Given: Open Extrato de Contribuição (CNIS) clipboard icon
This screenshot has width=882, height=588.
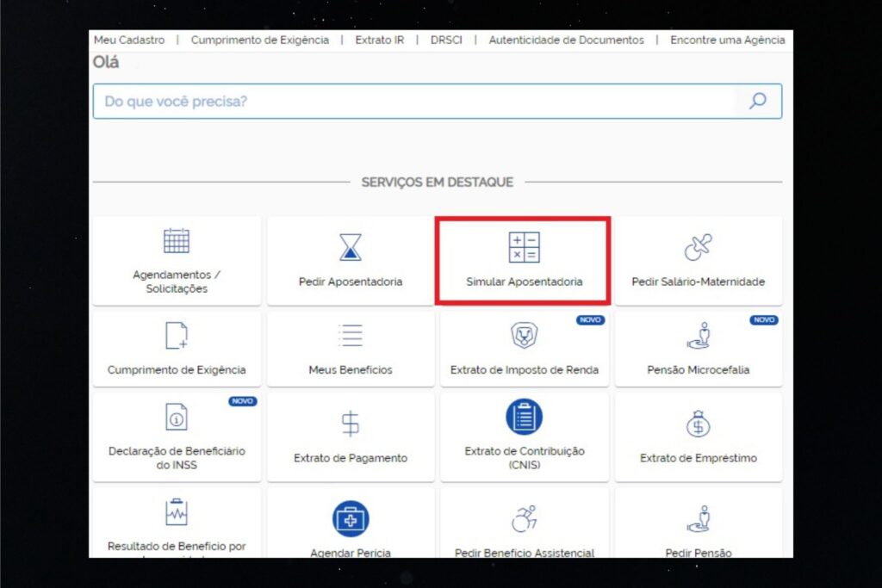Looking at the screenshot, I should point(524,415).
